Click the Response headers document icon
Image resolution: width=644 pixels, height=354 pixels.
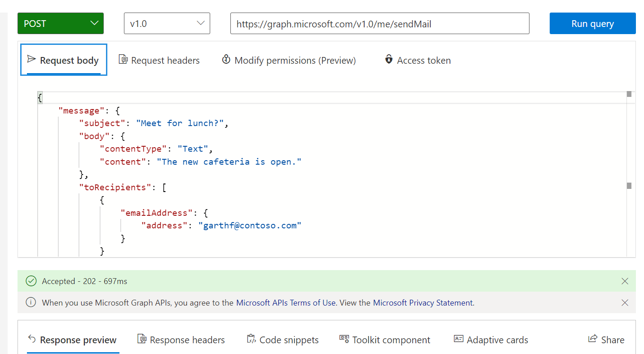click(142, 339)
